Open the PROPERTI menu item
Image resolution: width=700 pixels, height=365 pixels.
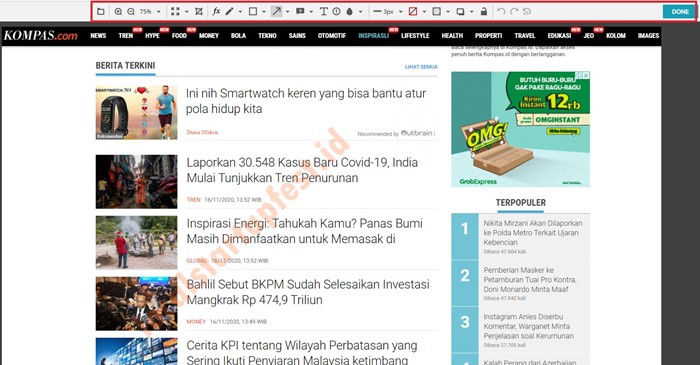[x=488, y=36]
